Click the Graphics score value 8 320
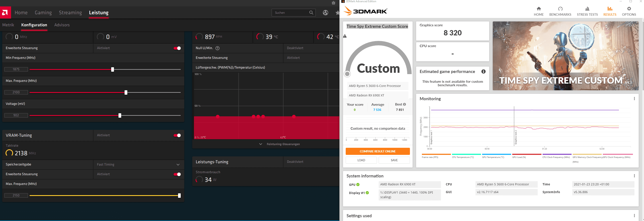This screenshot has height=221, width=644. pyautogui.click(x=452, y=33)
